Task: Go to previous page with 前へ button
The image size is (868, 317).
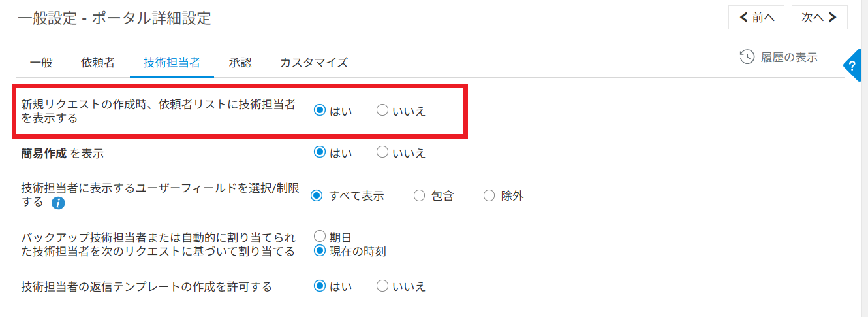Action: point(756,18)
